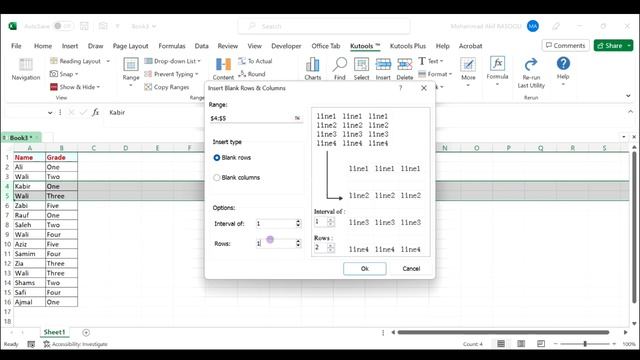Open the File menu
640x360 pixels.
point(16,46)
